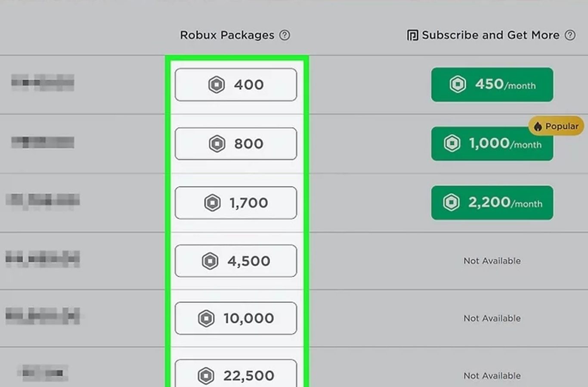Click the Robux coin icon on the 400 package
588x387 pixels.
[217, 84]
